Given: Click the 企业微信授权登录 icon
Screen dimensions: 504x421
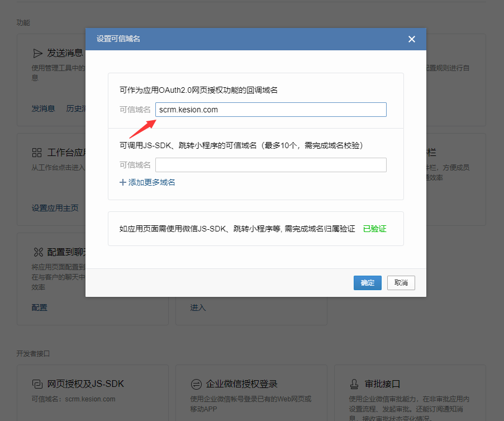Looking at the screenshot, I should (x=196, y=384).
